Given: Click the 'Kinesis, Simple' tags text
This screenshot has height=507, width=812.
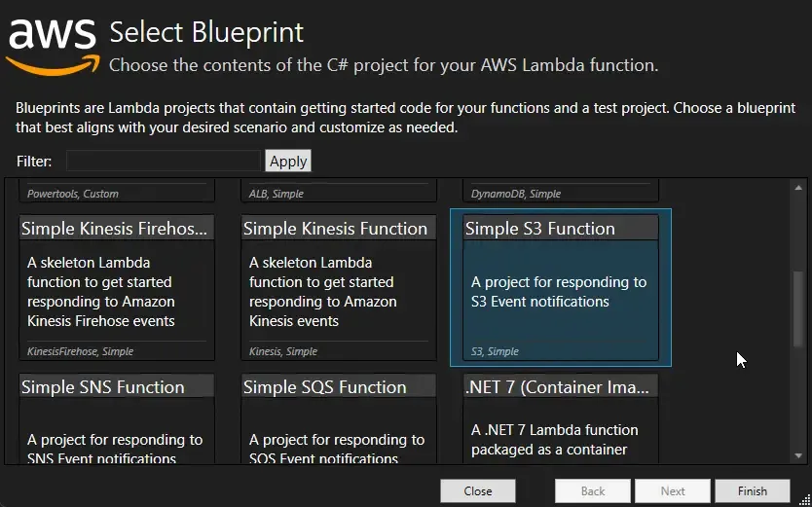Looking at the screenshot, I should pyautogui.click(x=283, y=351).
